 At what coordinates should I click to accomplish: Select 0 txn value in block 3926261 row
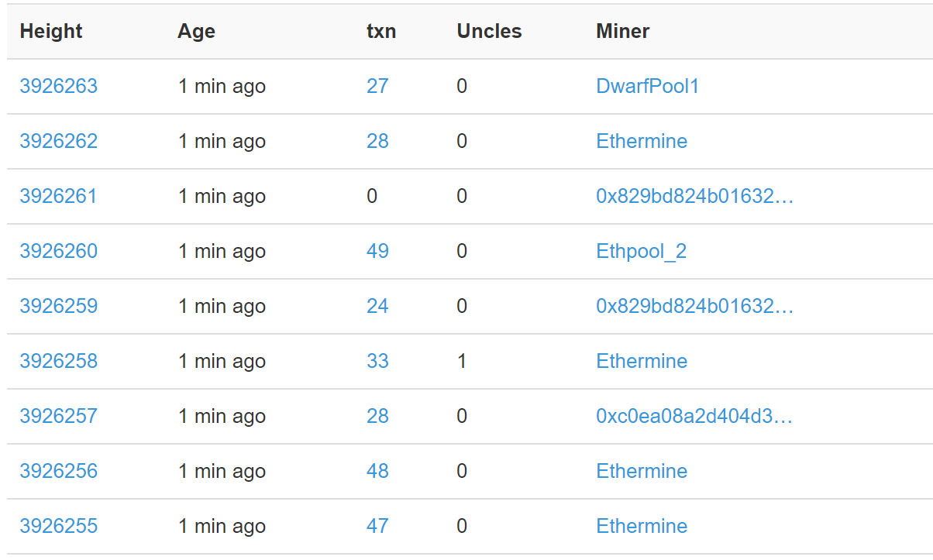pos(372,196)
